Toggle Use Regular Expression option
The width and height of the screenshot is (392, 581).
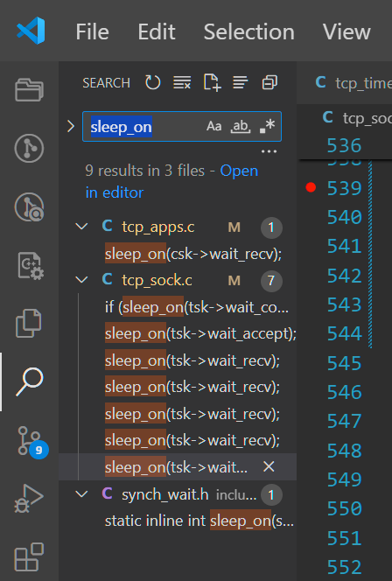click(267, 126)
